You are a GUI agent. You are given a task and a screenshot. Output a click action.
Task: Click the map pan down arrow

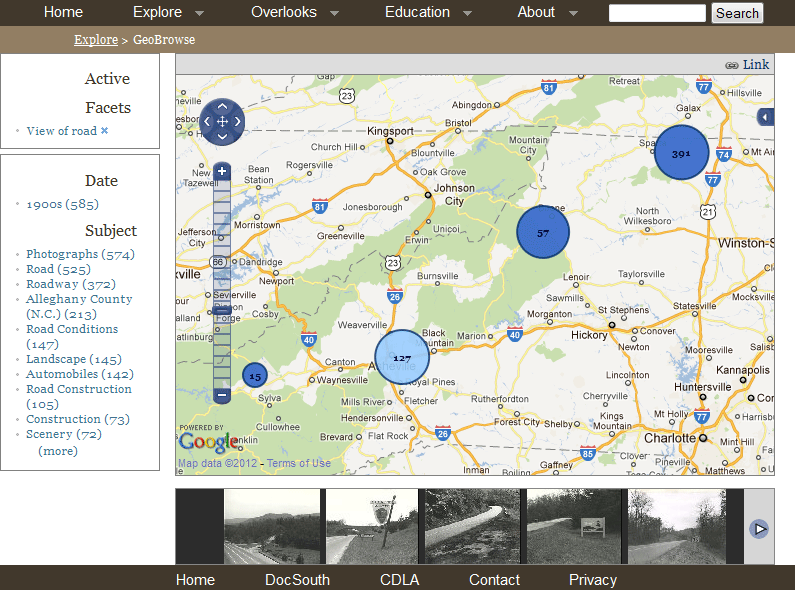click(x=222, y=137)
